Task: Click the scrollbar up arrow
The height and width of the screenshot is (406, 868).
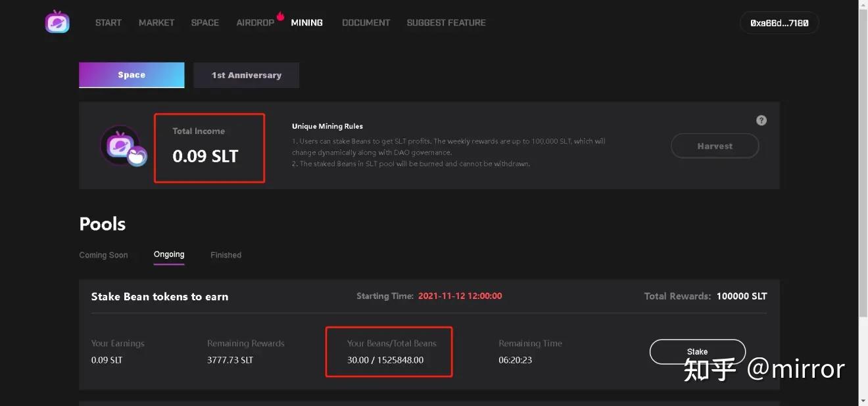Action: pyautogui.click(x=863, y=5)
